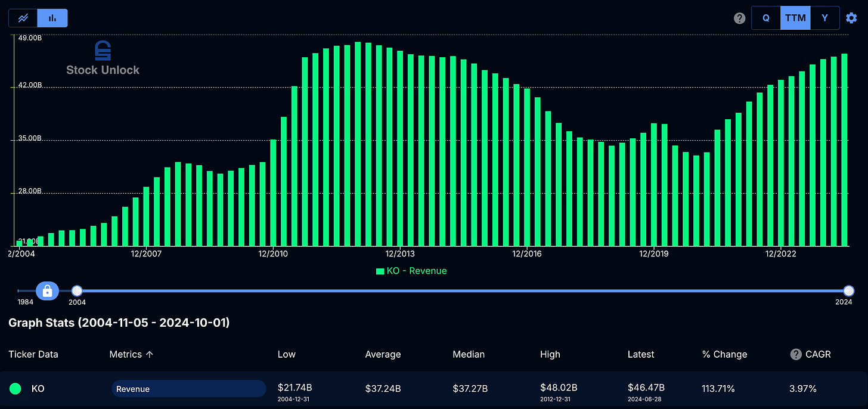Viewport: 868px width, 409px height.
Task: Select the Q quarterly period
Action: click(766, 18)
